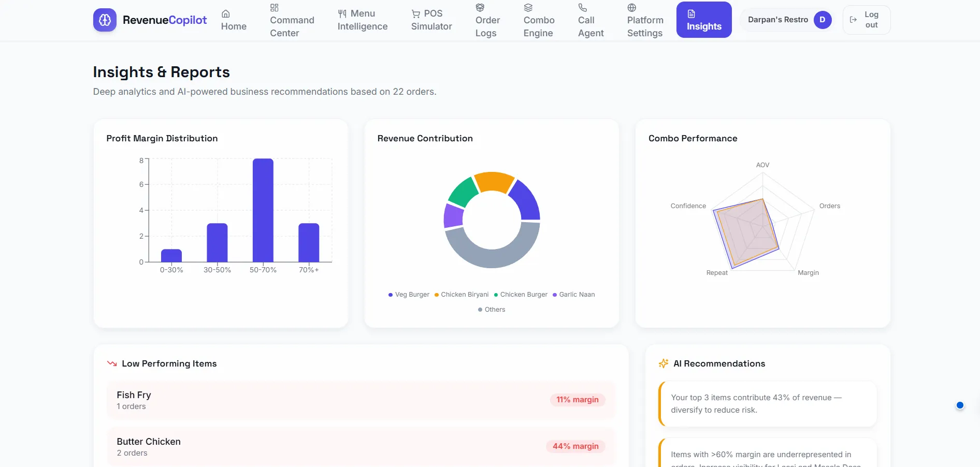Click the blue floating dot at right edge
This screenshot has width=980, height=467.
point(960,405)
